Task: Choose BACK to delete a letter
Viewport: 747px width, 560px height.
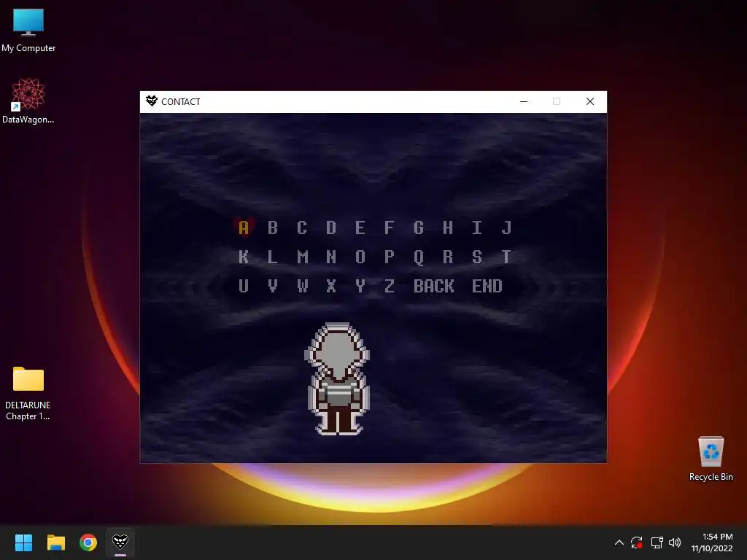Action: point(433,286)
